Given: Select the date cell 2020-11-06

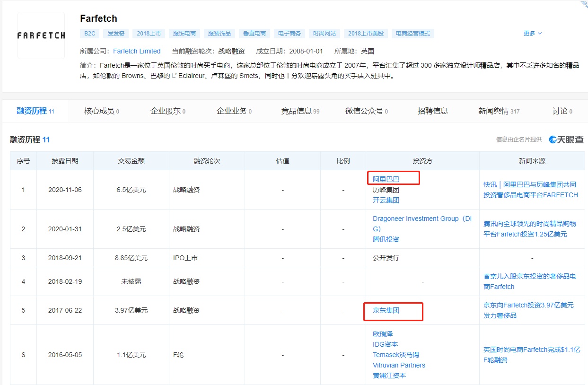Looking at the screenshot, I should [65, 190].
